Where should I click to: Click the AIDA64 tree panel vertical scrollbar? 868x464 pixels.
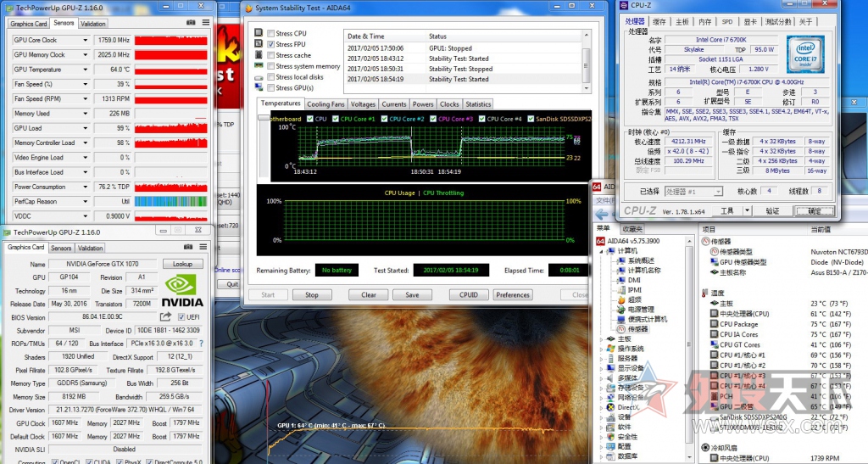pyautogui.click(x=689, y=350)
